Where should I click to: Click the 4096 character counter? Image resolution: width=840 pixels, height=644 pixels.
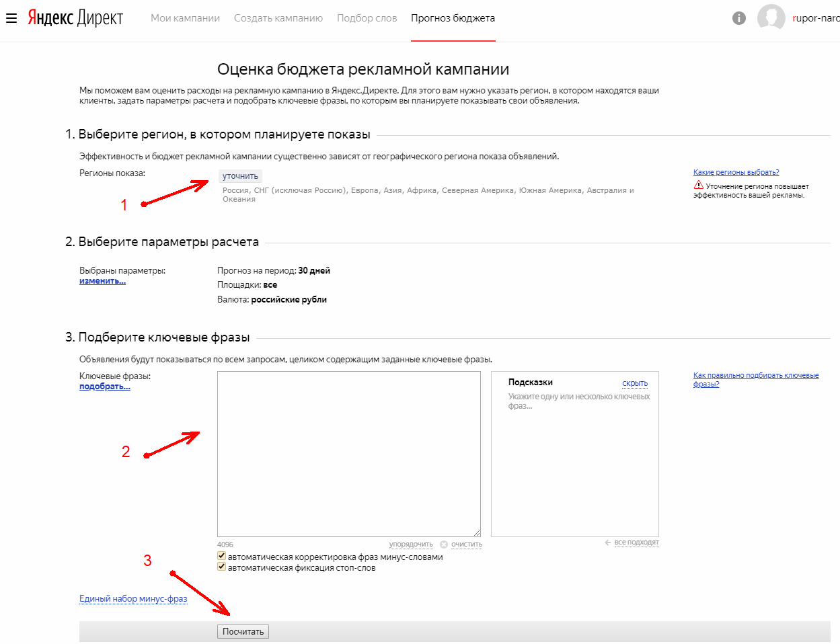(225, 545)
